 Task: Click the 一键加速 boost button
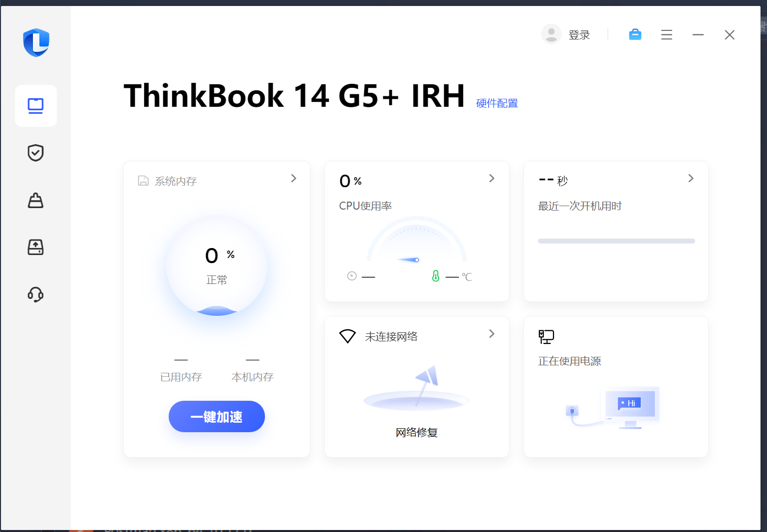[x=217, y=417]
